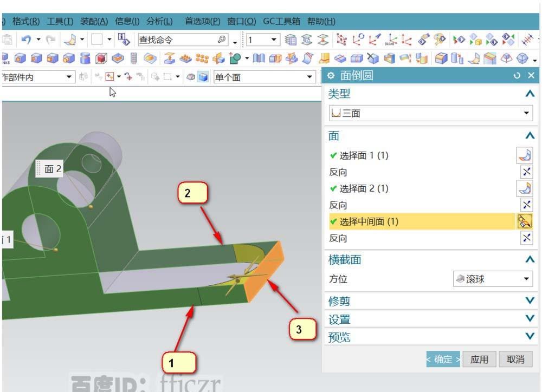Click the shaded cube icon left of 单个面

pos(203,76)
